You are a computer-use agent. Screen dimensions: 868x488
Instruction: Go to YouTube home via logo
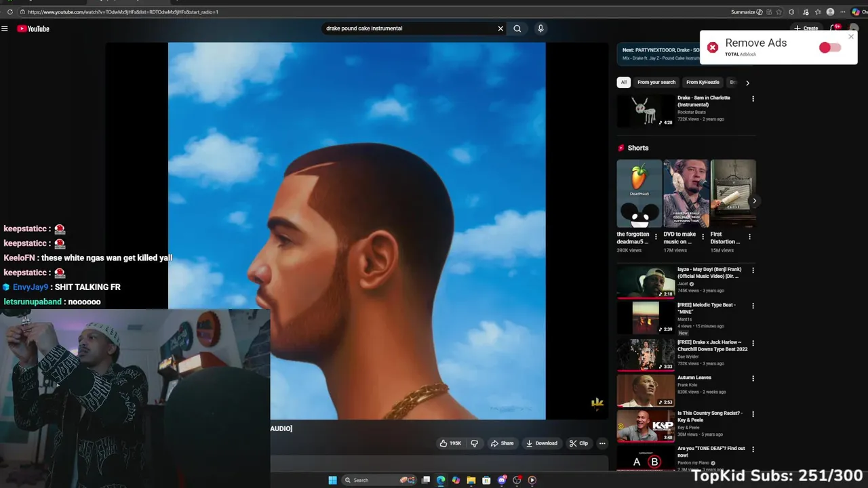[33, 28]
